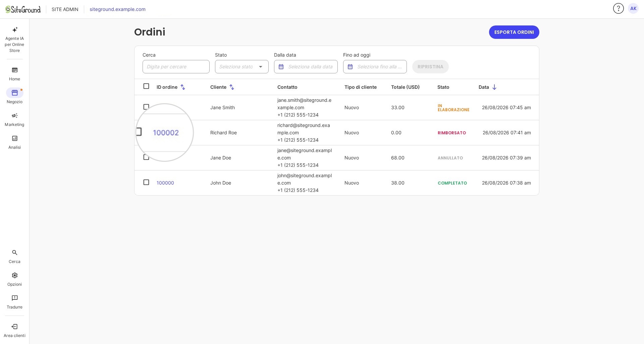This screenshot has height=344, width=644.
Task: Click date 26/08/2026 07:38 am
Action: [506, 183]
